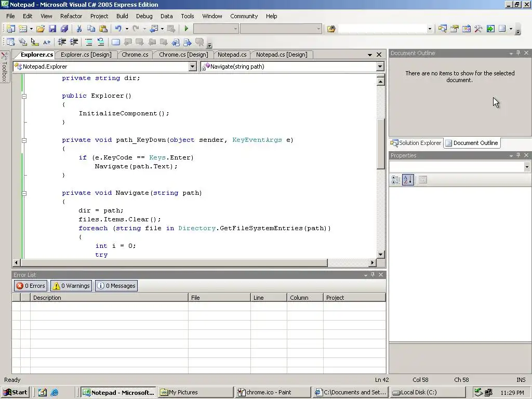The width and height of the screenshot is (532, 399).
Task: Open the Debug menu
Action: click(144, 16)
